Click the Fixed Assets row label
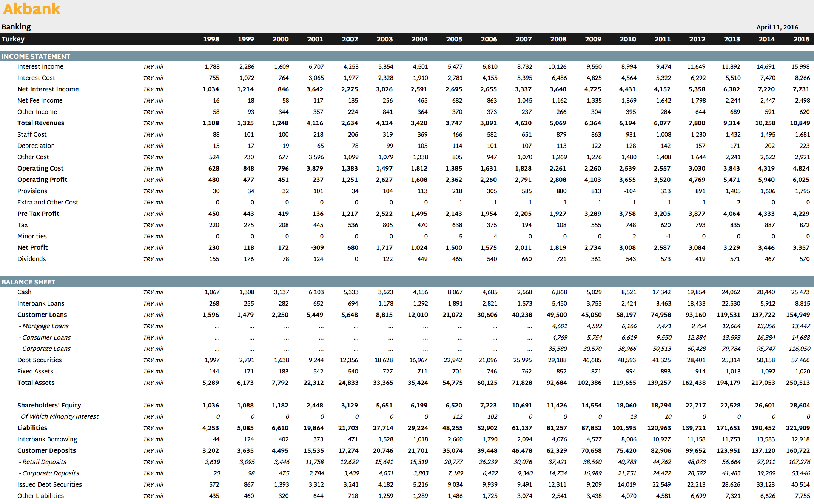 (x=35, y=371)
